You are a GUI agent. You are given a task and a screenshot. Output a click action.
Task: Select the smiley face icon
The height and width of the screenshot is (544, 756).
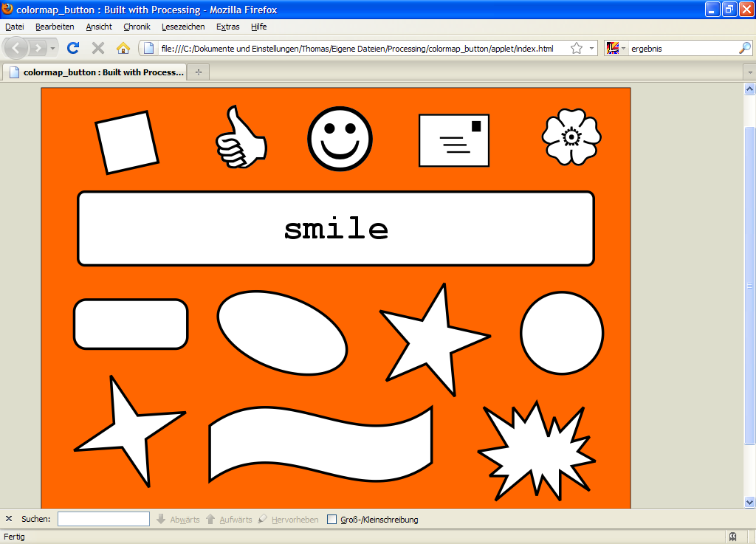coord(339,139)
